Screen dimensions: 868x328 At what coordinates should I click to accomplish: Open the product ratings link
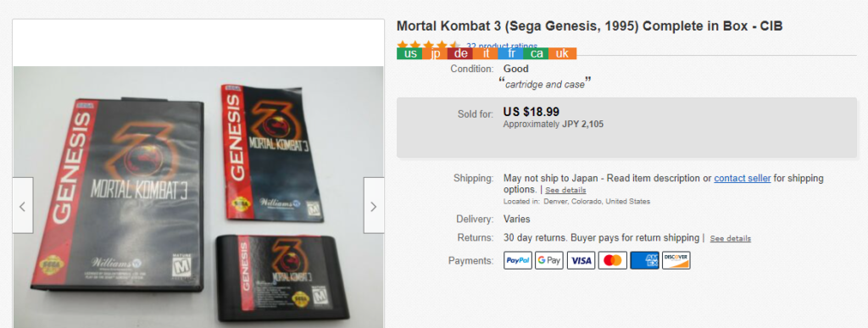coord(502,46)
